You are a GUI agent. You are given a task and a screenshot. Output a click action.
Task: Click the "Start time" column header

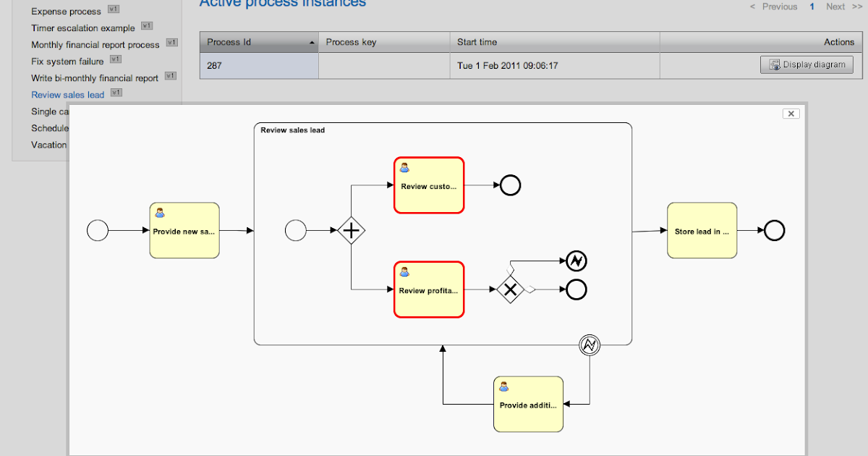coord(479,41)
